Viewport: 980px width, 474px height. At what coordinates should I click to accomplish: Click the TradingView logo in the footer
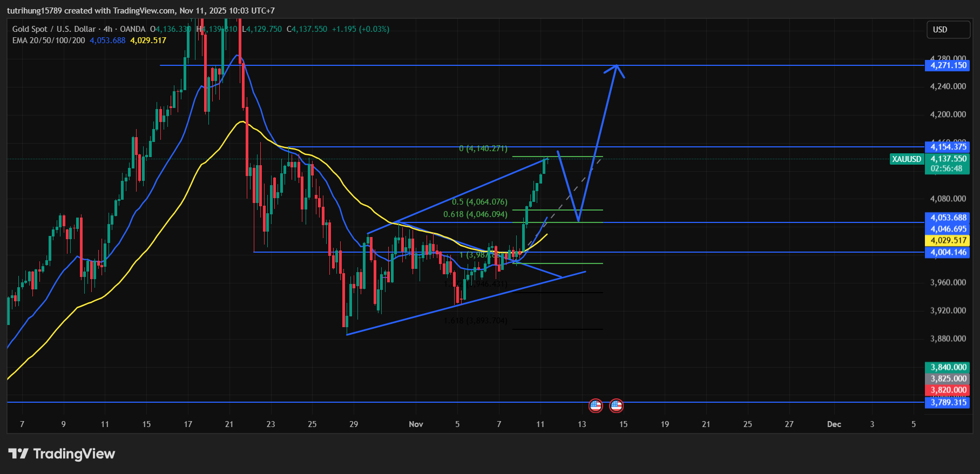[x=62, y=453]
